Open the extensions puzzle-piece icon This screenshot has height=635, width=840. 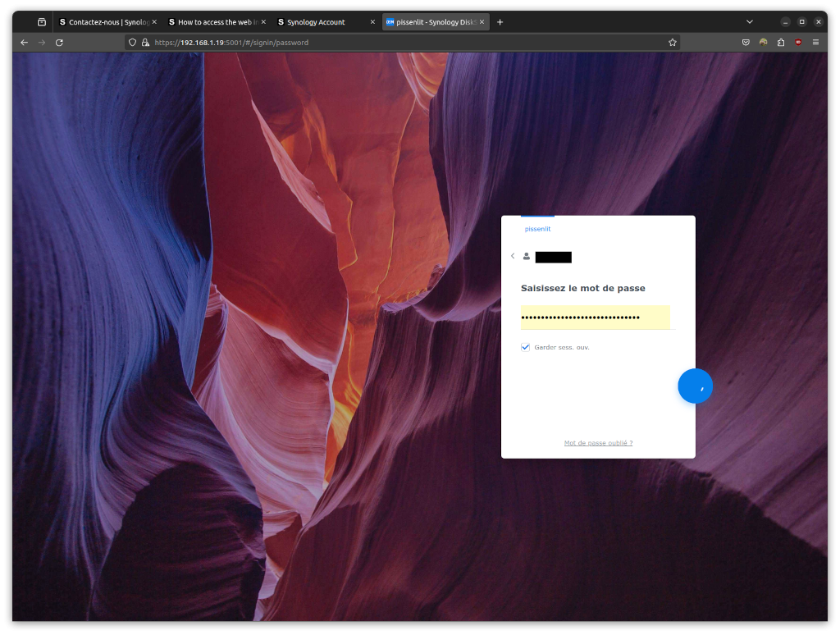(781, 42)
